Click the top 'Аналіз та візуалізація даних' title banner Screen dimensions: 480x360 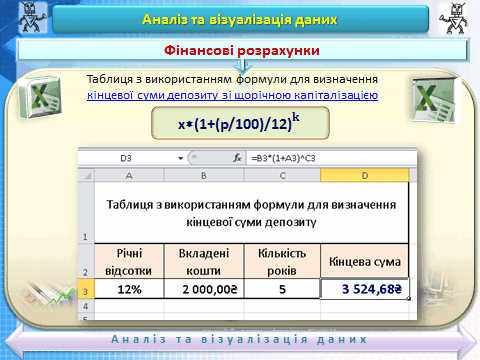[240, 19]
